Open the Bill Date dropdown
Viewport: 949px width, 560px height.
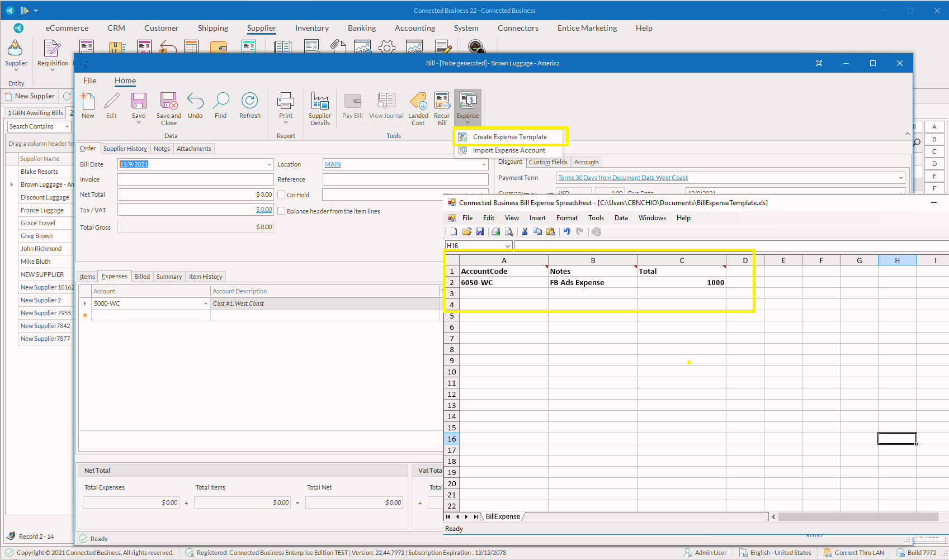tap(269, 164)
